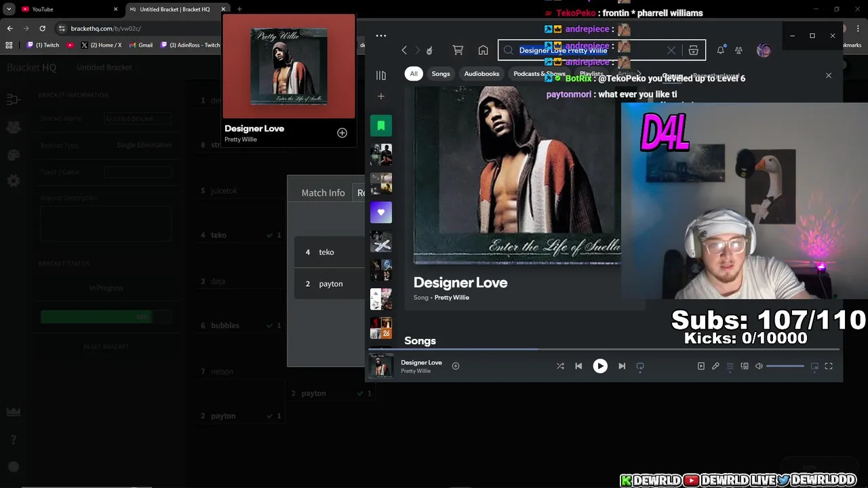Click Designer Love title in hover popup
The image size is (868, 488).
254,128
